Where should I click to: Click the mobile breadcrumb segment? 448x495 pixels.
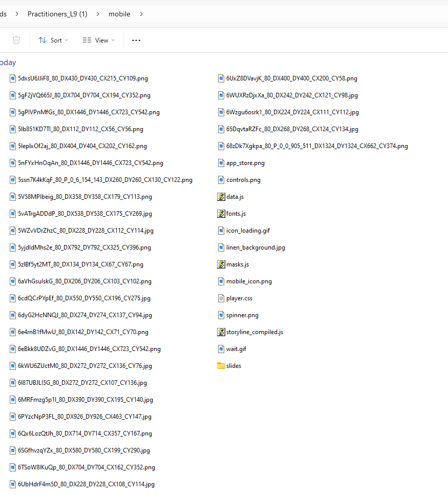[x=119, y=14]
